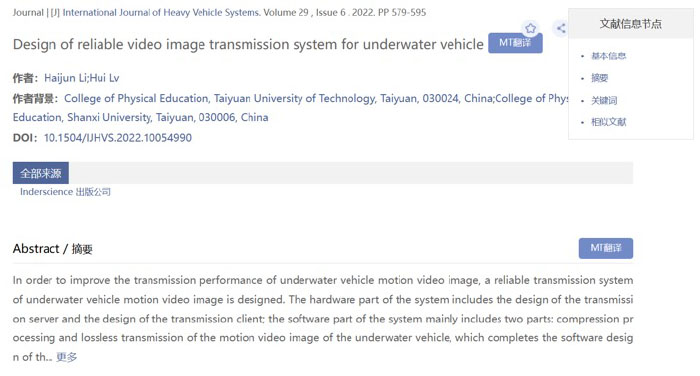Open the DOI 10.1504/IJHVS.2022.10054990 link
The height and width of the screenshot is (376, 700).
click(x=118, y=138)
